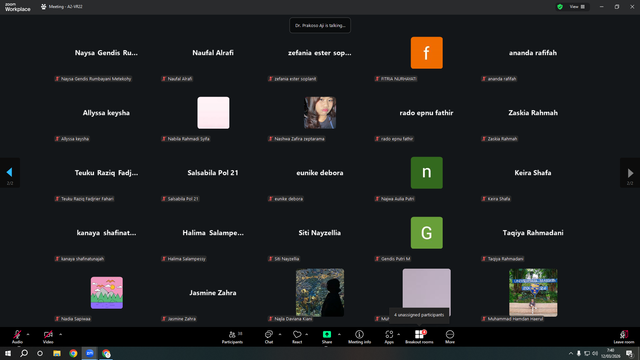Open the View layout menu
The image size is (640, 360).
click(x=577, y=7)
